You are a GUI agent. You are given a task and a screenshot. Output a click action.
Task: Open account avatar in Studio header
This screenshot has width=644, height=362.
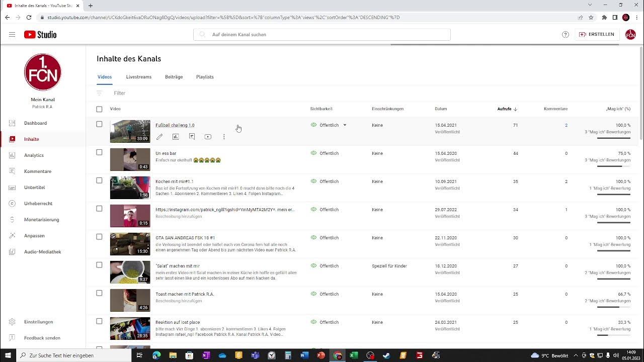(x=630, y=35)
